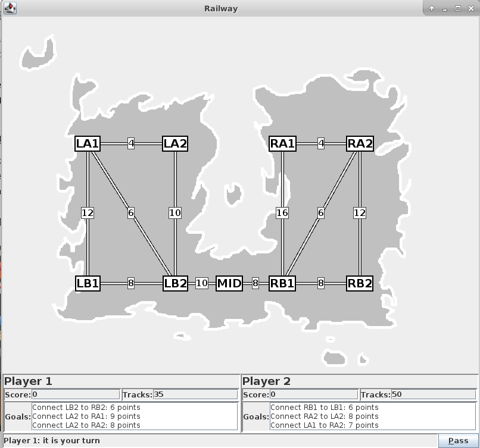Screen dimensions: 480x448
Task: Select the 6-cost diagonal track from LA1 to LB2
Action: [x=131, y=213]
